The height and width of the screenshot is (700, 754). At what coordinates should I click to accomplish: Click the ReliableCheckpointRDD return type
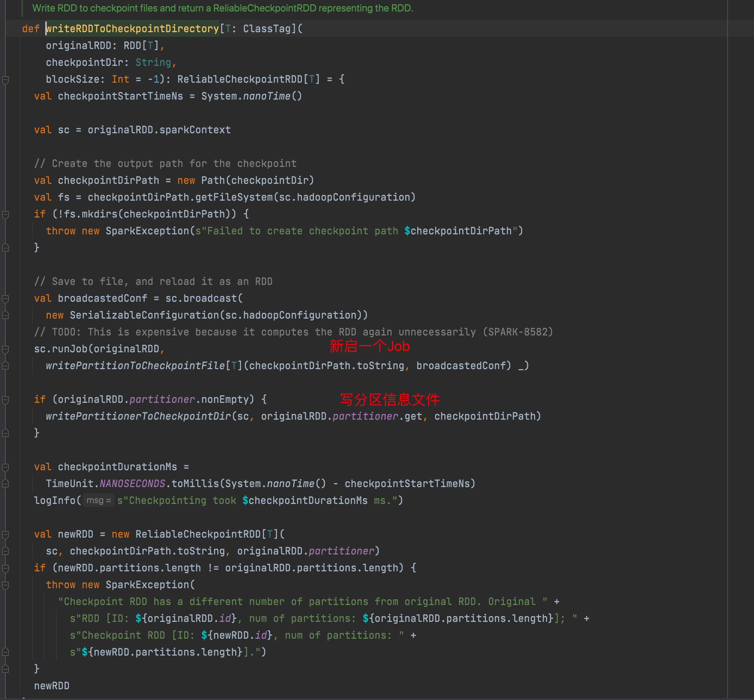(x=240, y=79)
